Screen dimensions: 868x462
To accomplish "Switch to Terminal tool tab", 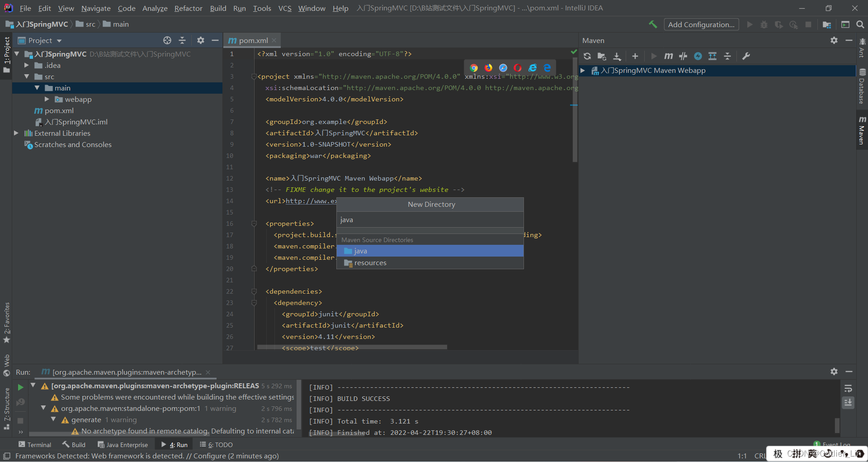I will [x=35, y=445].
